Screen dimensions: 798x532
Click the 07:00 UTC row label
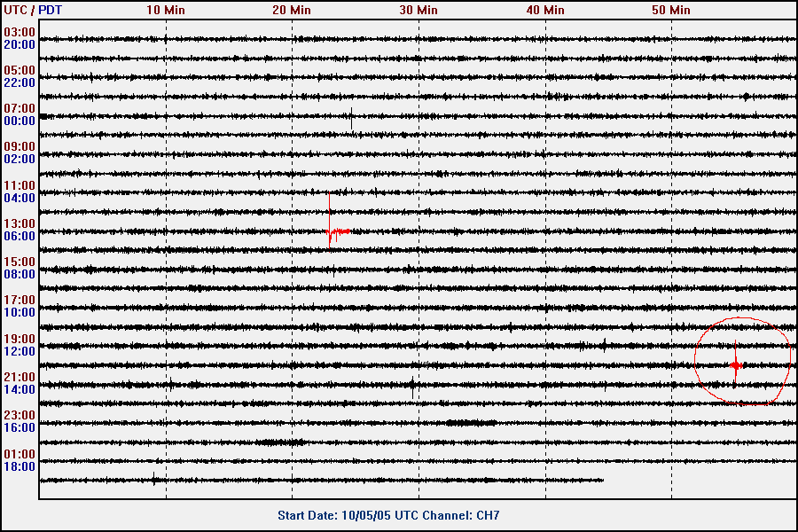point(20,108)
